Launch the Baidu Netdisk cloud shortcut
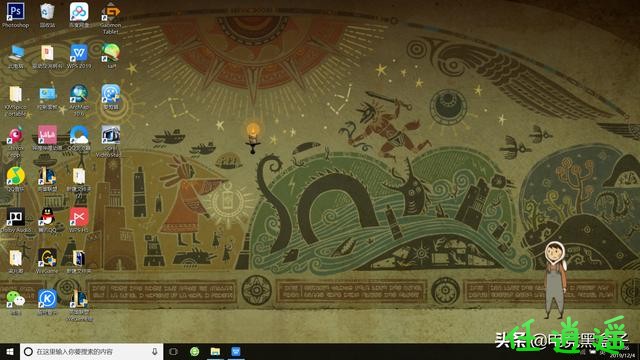The width and height of the screenshot is (640, 360). [79, 15]
